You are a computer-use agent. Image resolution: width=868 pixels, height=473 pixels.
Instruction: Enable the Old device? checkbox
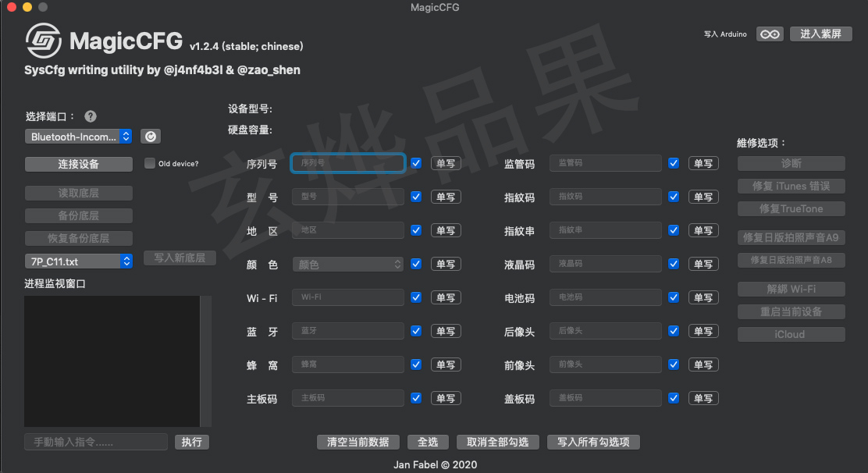[148, 162]
